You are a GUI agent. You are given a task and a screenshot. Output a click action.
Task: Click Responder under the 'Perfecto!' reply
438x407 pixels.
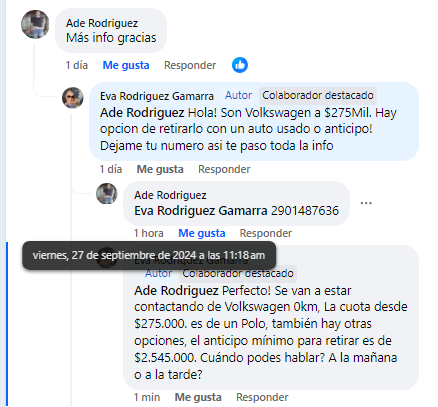262,397
